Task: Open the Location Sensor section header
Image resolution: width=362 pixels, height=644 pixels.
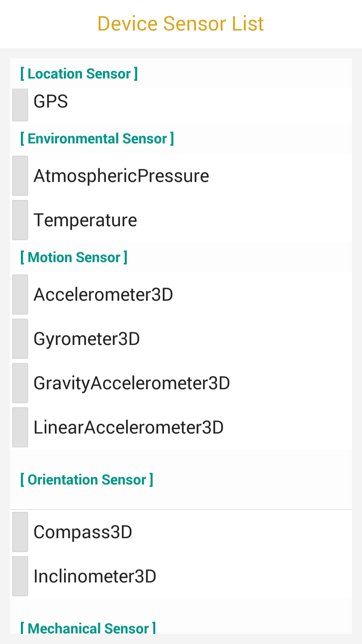Action: [79, 74]
